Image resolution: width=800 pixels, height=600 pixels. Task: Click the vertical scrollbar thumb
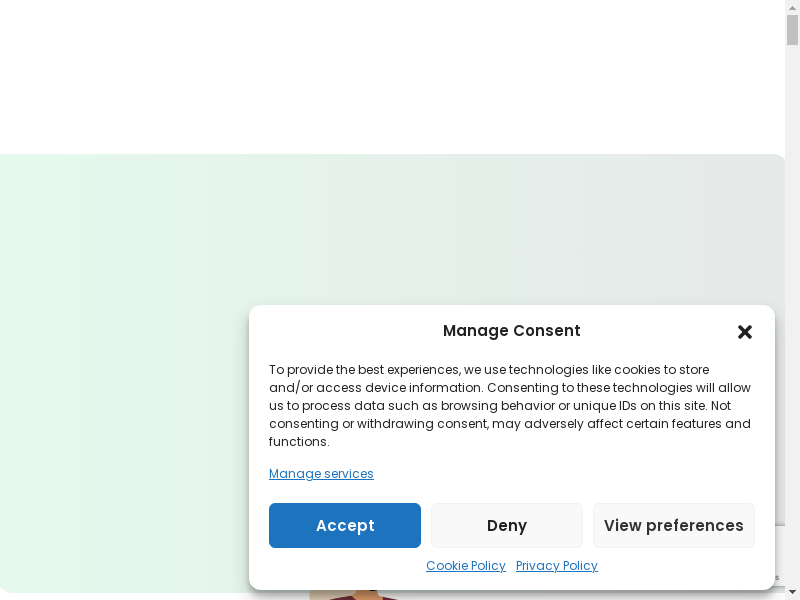click(792, 30)
